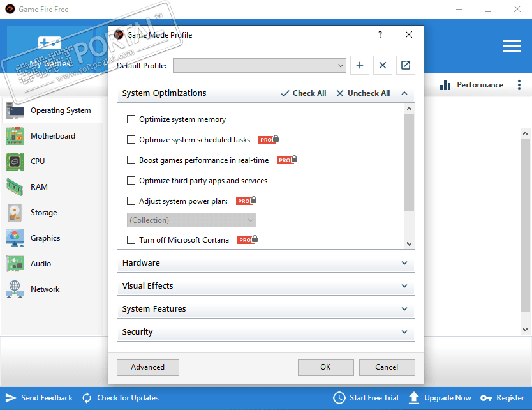
Task: Click the Operating System computer icon
Action: point(15,110)
